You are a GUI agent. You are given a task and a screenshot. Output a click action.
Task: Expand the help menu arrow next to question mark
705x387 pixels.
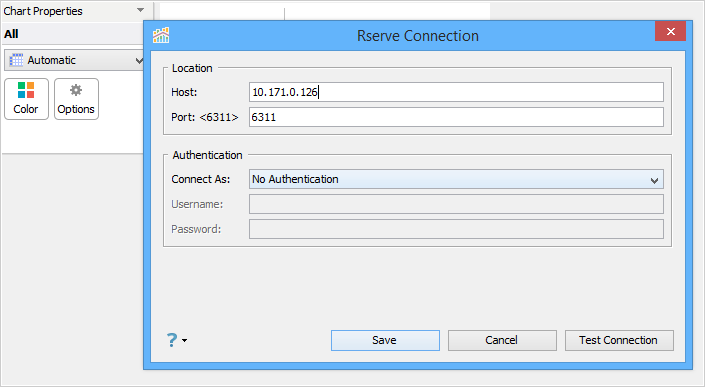coord(184,341)
